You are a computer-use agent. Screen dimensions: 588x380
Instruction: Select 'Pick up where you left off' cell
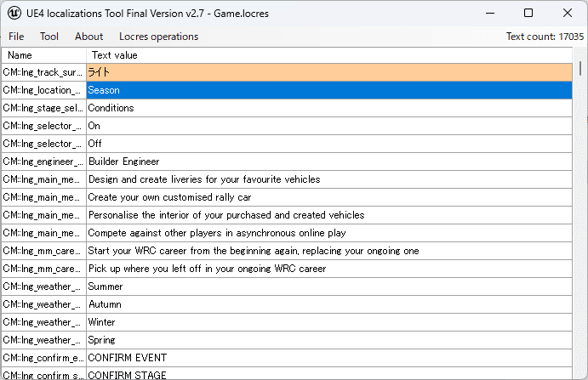(x=328, y=269)
